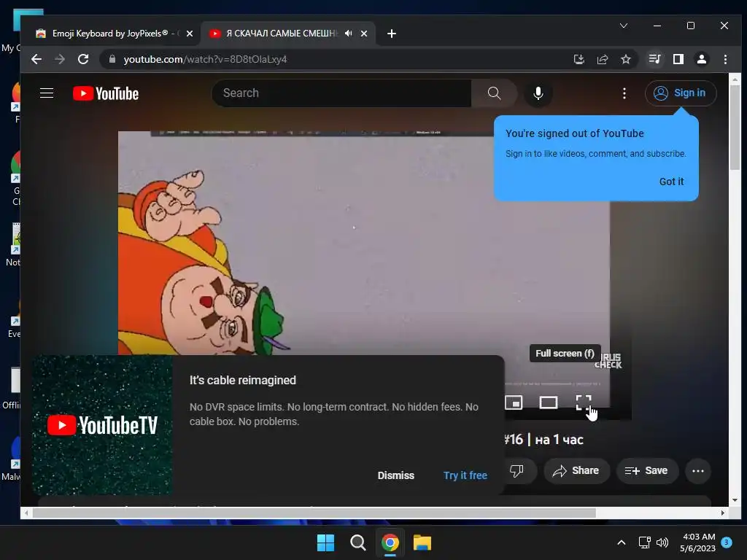Open File Explorer from the taskbar
The height and width of the screenshot is (560, 747).
coord(422,542)
